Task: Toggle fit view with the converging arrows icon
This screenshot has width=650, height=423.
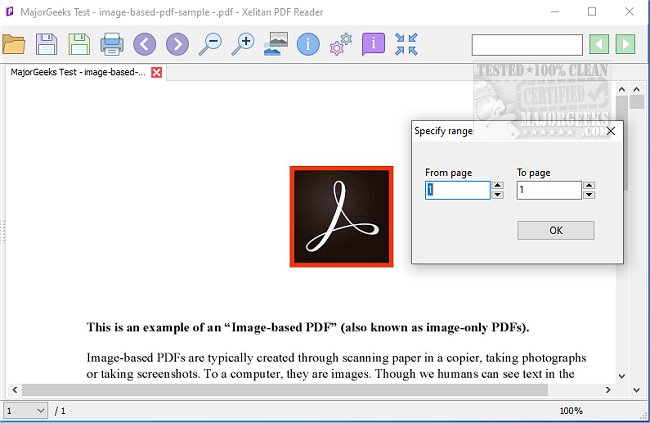Action: point(406,44)
